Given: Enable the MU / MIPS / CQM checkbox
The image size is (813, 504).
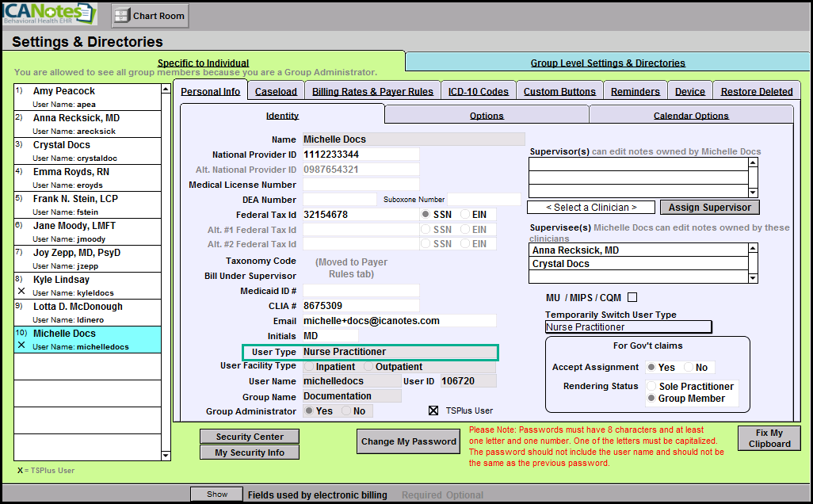Looking at the screenshot, I should coord(632,298).
